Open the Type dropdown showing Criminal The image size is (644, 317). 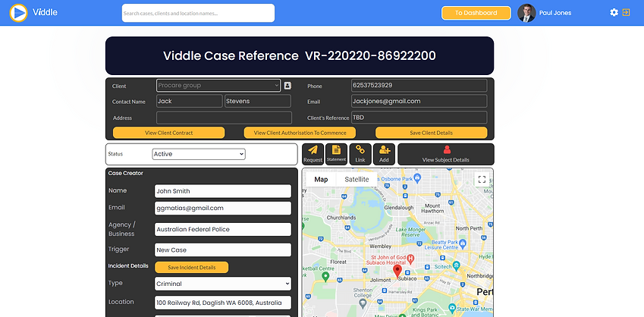coord(223,284)
